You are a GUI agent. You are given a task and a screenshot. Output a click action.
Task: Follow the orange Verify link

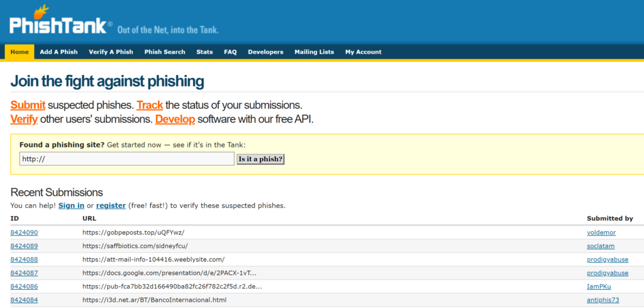pos(25,120)
